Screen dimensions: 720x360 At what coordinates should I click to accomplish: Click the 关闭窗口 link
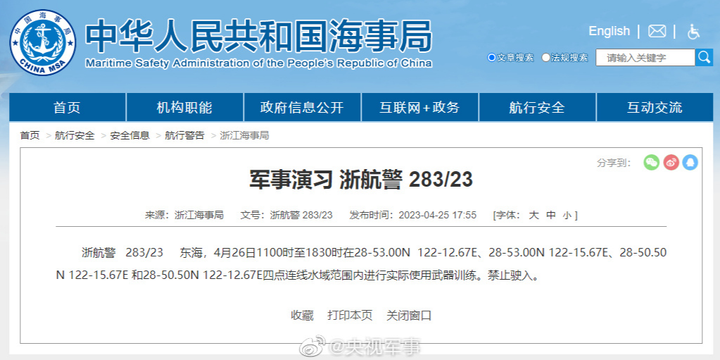tap(409, 315)
